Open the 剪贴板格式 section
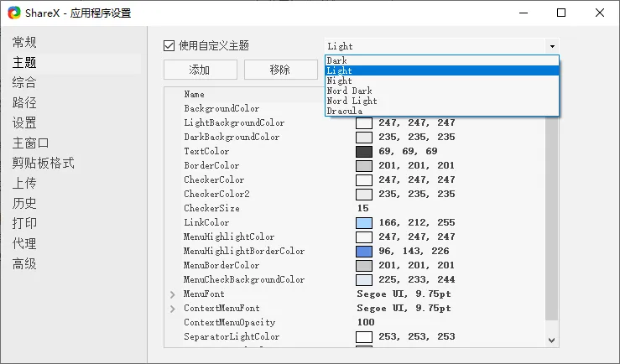Viewport: 620px width, 364px height. pos(43,163)
